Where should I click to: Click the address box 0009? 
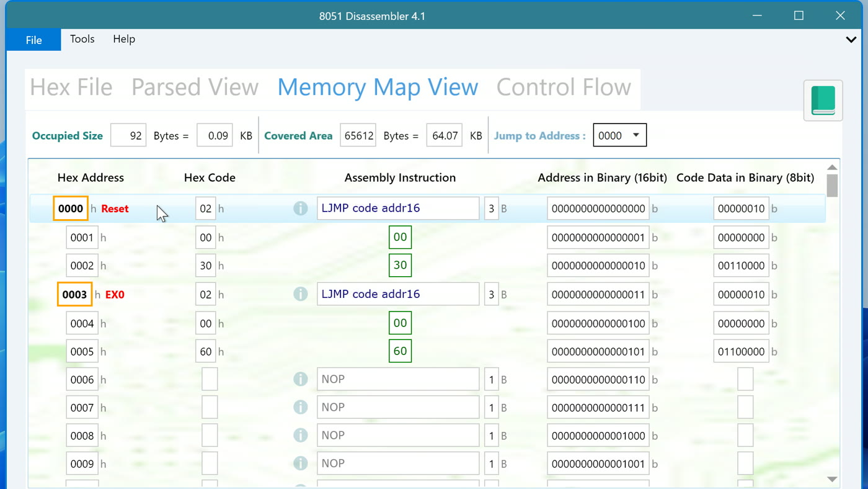[x=82, y=464]
